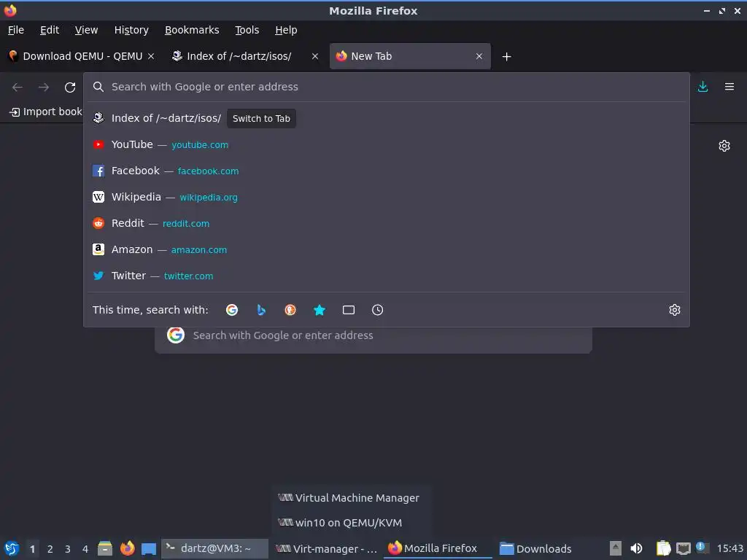Viewport: 747px width, 560px height.
Task: Open the Downloads panel arrow icon
Action: 703,87
